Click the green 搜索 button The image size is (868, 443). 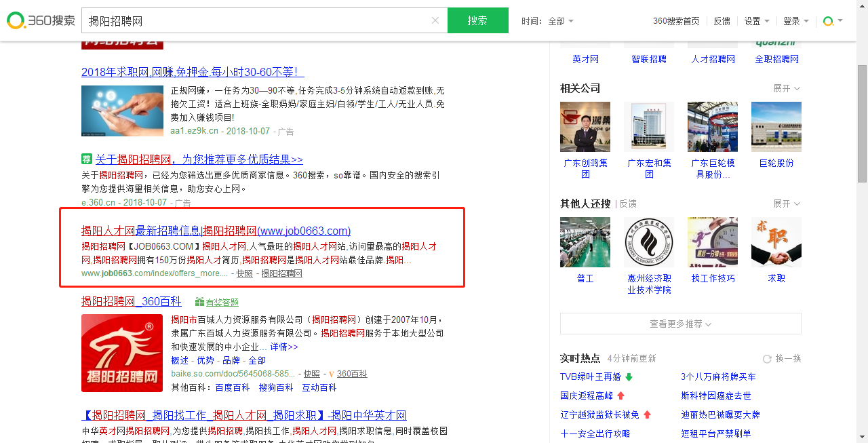click(478, 20)
